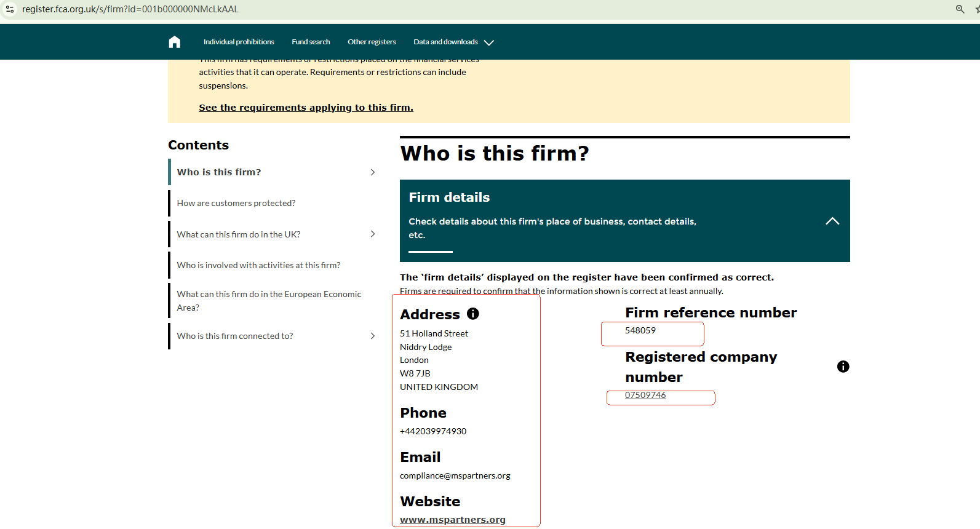Jump to 'What can this firm do in the UK?'
This screenshot has height=529, width=980.
coord(239,234)
